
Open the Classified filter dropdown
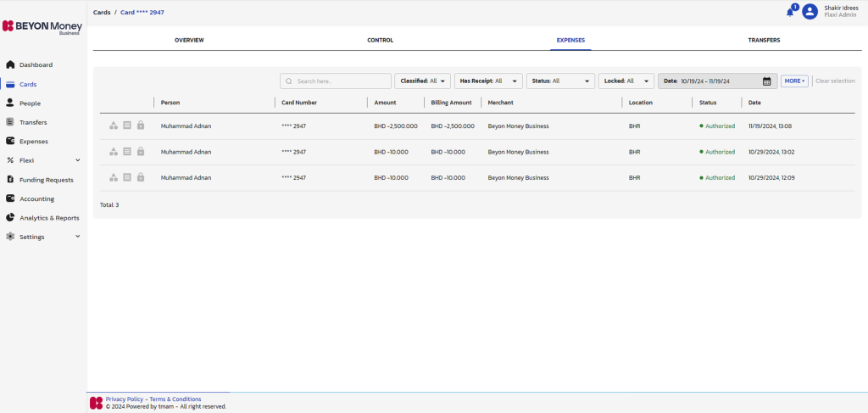point(422,81)
